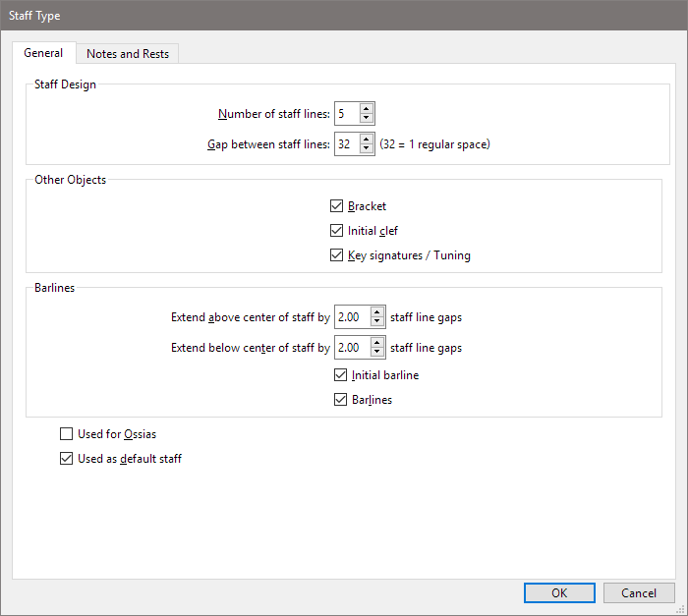Click the Number of staff lines field
Screen dimensions: 688x616
tap(346, 114)
